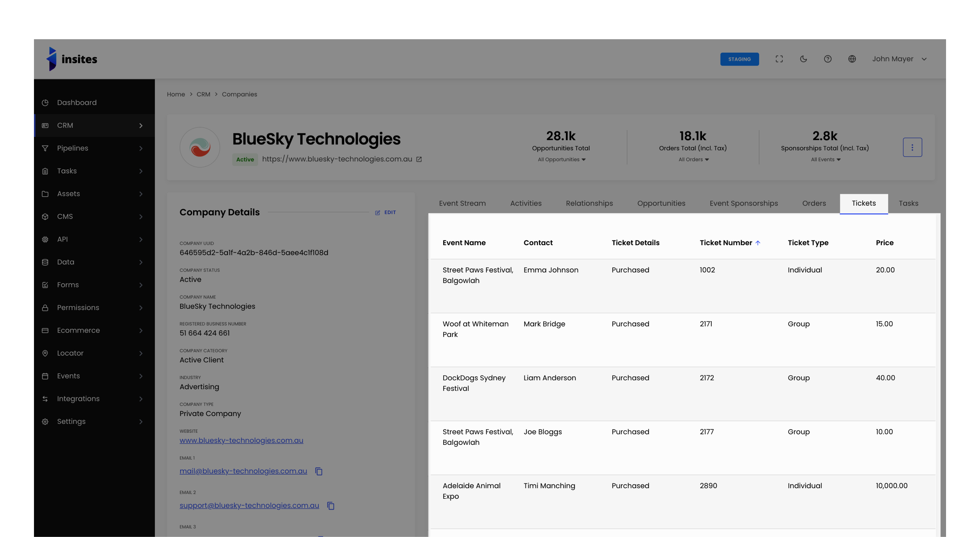This screenshot has height=537, width=980.
Task: Click the Dashboard icon in sidebar
Action: [45, 103]
